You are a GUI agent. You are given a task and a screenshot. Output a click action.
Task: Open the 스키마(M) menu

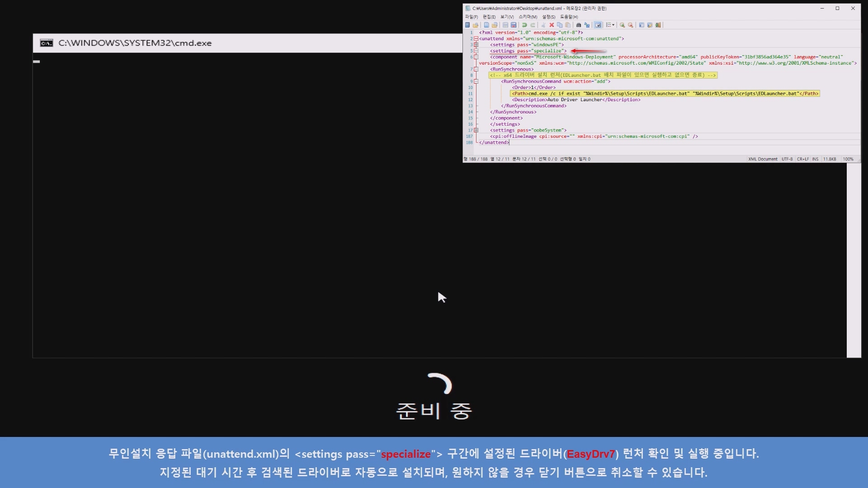tap(528, 17)
